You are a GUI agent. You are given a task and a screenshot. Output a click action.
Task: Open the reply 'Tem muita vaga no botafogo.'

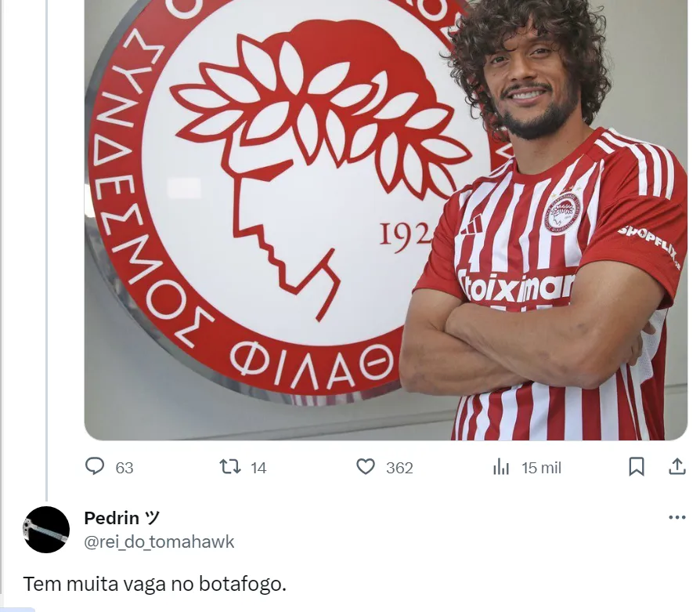(154, 584)
